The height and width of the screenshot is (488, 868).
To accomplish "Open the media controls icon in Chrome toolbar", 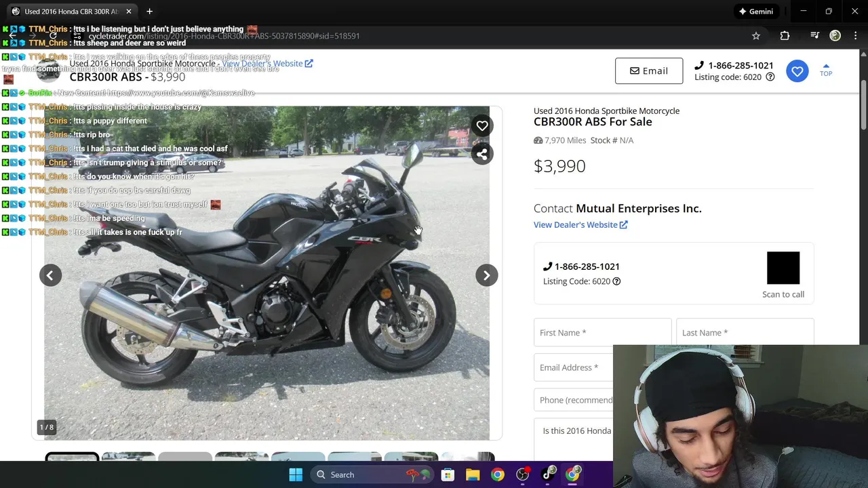I will (x=815, y=36).
